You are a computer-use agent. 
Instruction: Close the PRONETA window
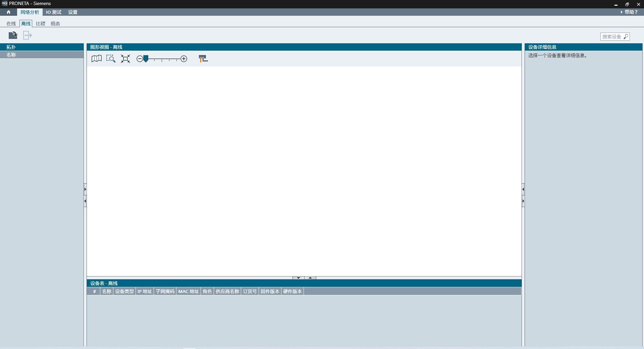tap(638, 4)
